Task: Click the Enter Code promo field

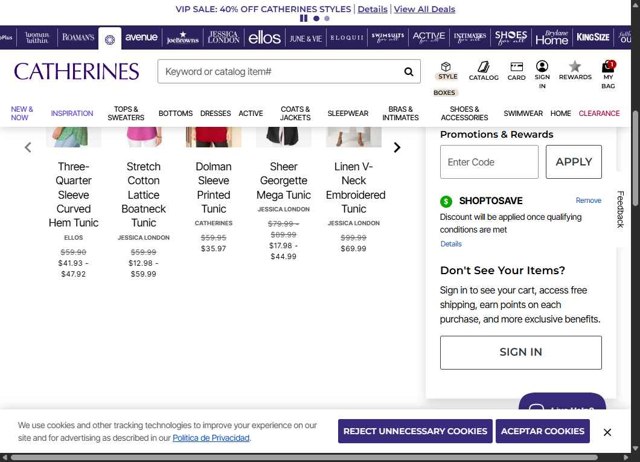Action: [x=489, y=162]
